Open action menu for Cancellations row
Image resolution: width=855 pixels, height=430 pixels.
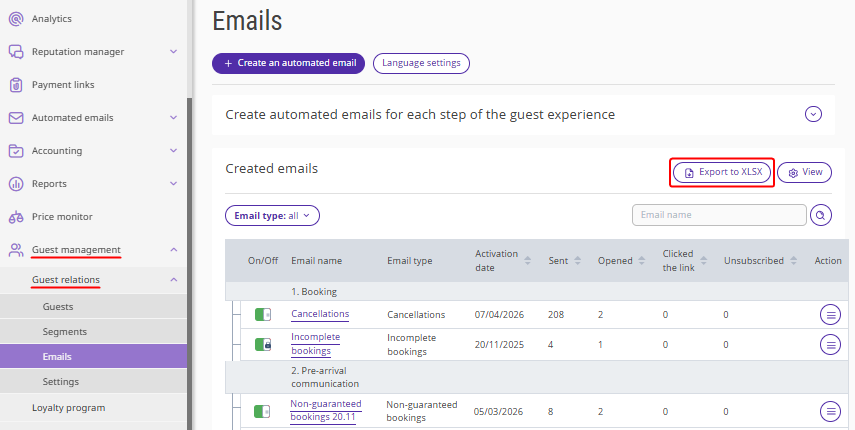(829, 315)
